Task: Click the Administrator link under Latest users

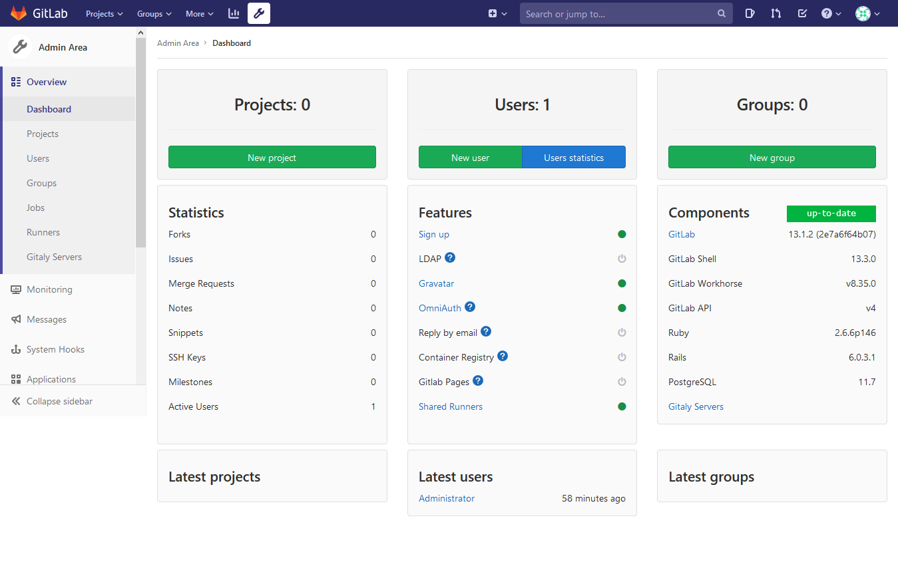Action: (447, 498)
